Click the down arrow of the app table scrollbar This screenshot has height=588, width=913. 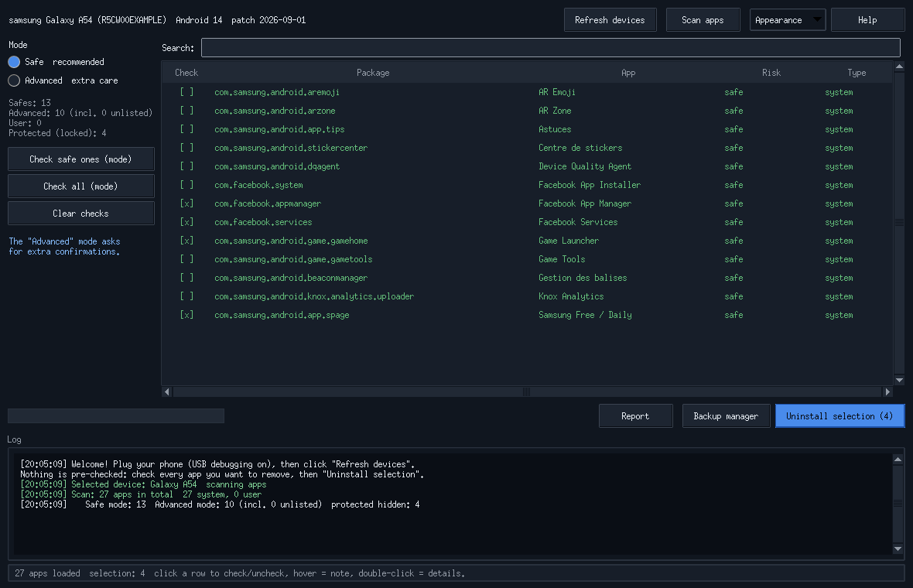(899, 380)
